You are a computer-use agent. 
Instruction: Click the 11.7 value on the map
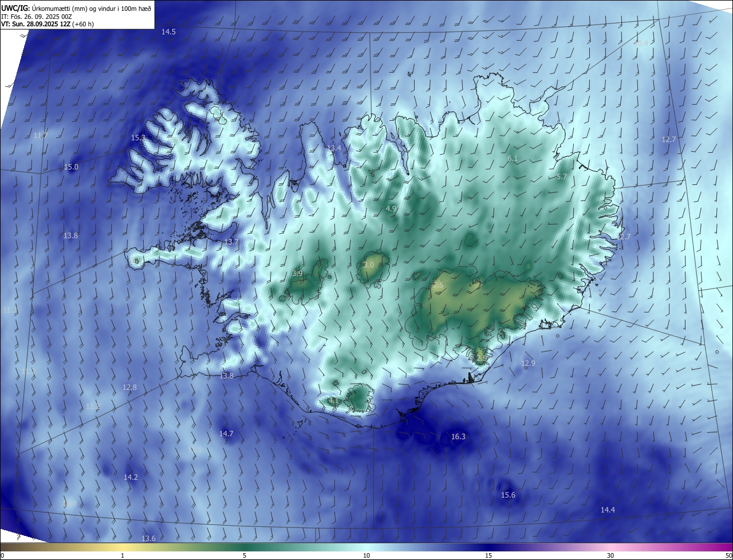click(x=41, y=136)
